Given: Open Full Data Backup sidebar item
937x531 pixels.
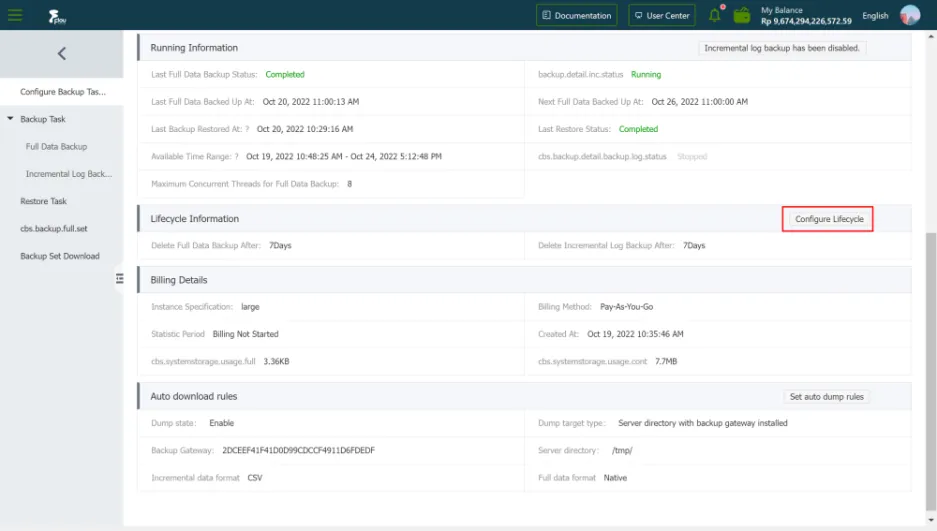Looking at the screenshot, I should (x=56, y=147).
